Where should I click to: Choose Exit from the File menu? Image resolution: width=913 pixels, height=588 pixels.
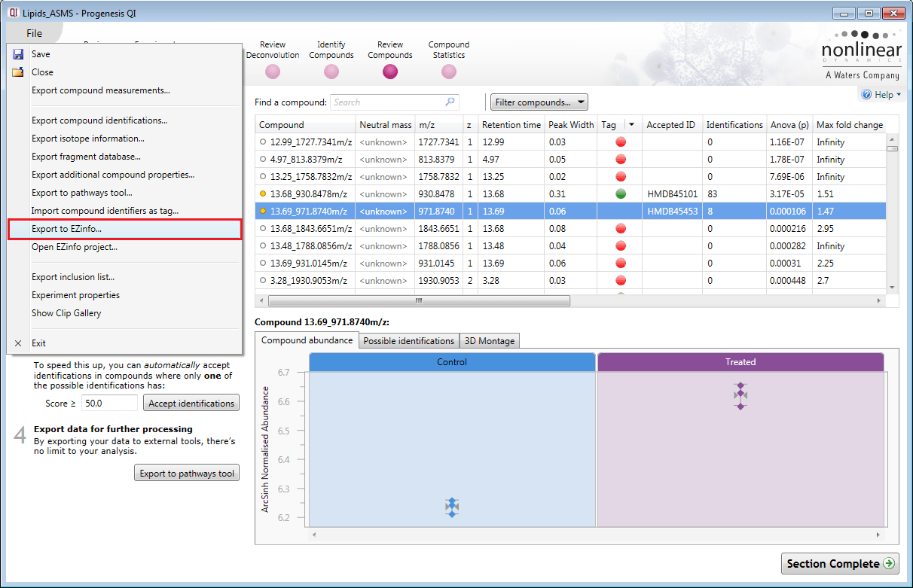tap(38, 343)
